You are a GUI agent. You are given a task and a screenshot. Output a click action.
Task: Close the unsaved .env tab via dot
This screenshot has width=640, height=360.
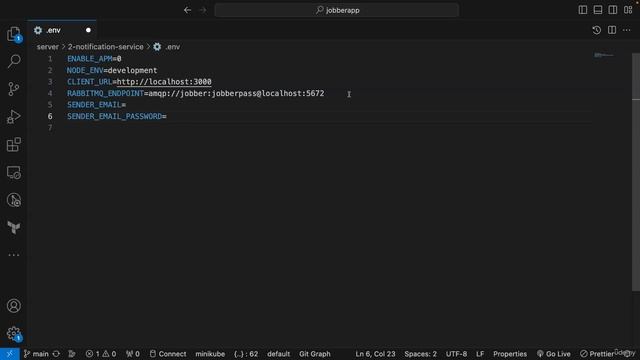coord(88,30)
